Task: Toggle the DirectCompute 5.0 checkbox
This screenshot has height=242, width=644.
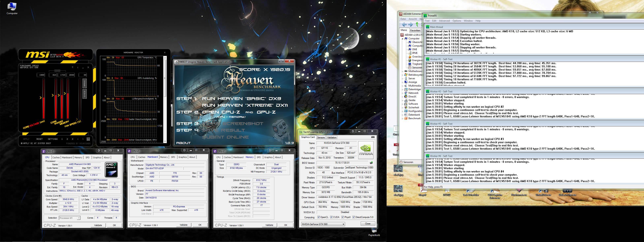Action: [354, 217]
